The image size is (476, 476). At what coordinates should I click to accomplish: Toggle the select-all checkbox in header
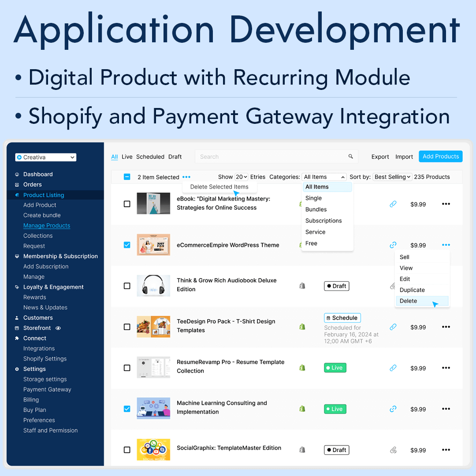click(x=127, y=177)
